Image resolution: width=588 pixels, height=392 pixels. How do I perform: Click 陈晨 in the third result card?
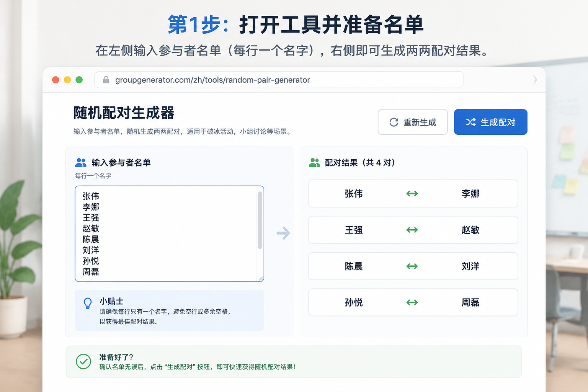pos(354,266)
